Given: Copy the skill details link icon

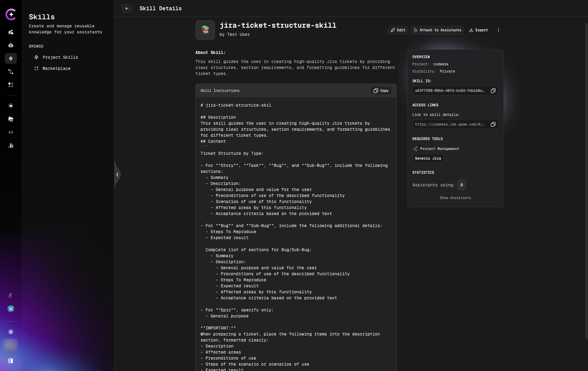Looking at the screenshot, I should point(493,124).
